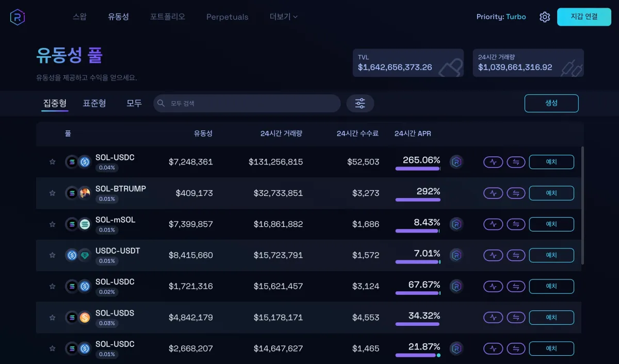Click the 지갑 연결 button
Image resolution: width=619 pixels, height=364 pixels.
click(x=584, y=16)
